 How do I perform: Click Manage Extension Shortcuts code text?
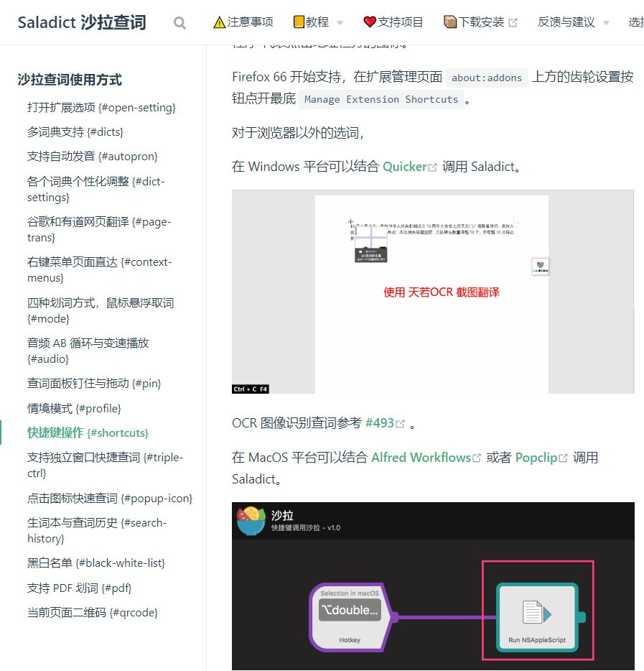coord(381,99)
